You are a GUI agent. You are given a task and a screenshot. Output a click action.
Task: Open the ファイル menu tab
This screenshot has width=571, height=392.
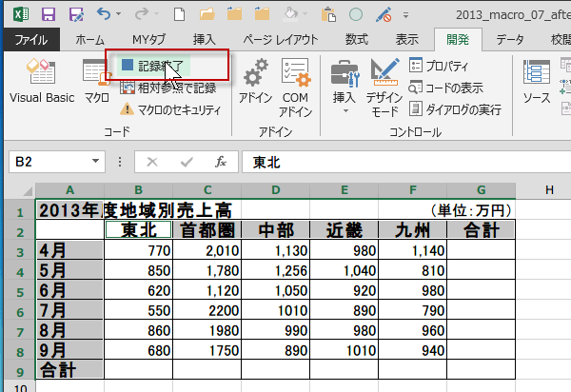tap(31, 39)
